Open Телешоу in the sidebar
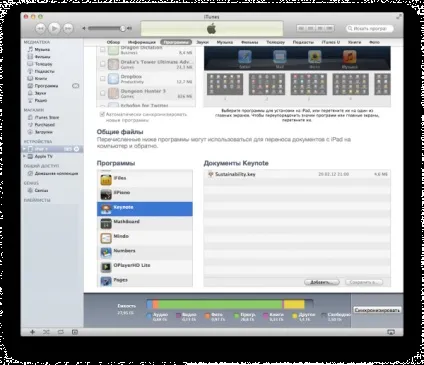Image resolution: width=424 pixels, height=365 pixels. click(x=44, y=64)
